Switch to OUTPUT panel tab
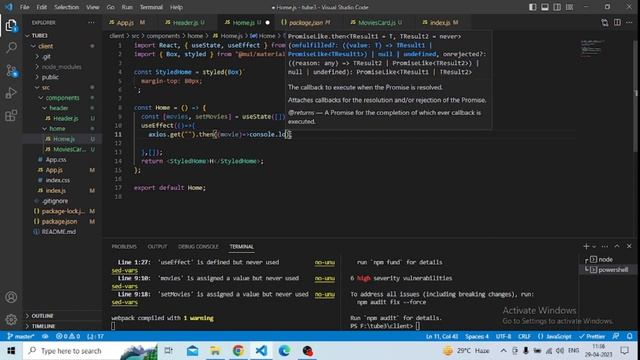Screen dimensions: 640x360 157,247
